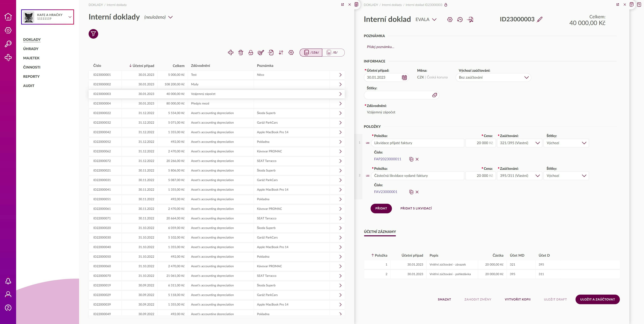Image resolution: width=644 pixels, height=324 pixels.
Task: Open MAJETEK menu item
Action: 31,58
